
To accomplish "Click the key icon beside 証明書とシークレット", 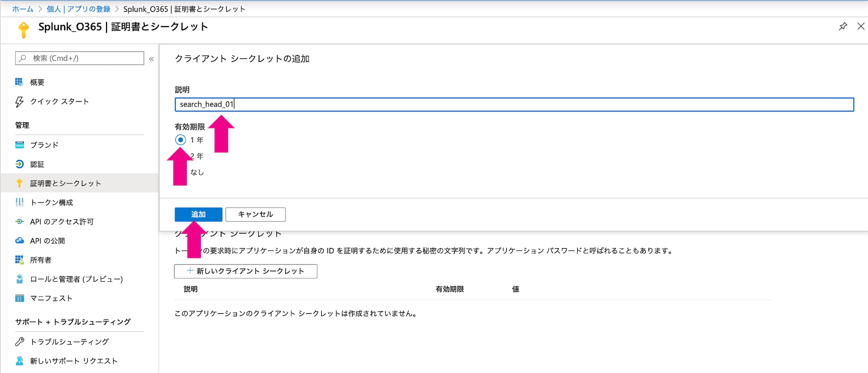I will 19,183.
